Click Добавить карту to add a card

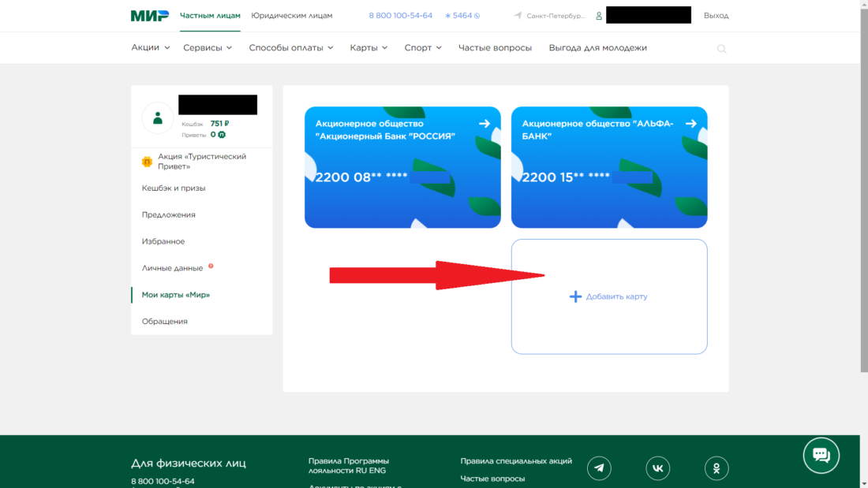pos(608,296)
